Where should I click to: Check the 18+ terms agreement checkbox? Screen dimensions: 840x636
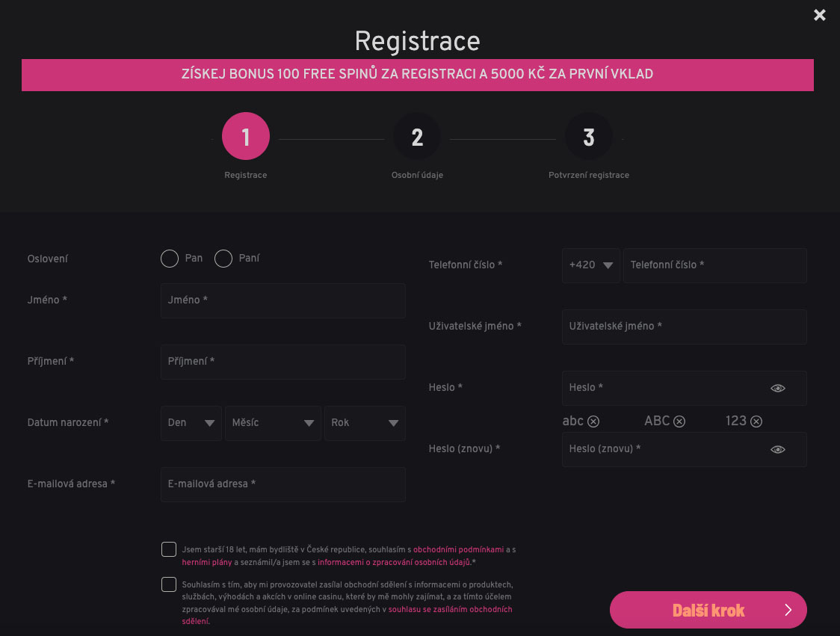point(168,549)
